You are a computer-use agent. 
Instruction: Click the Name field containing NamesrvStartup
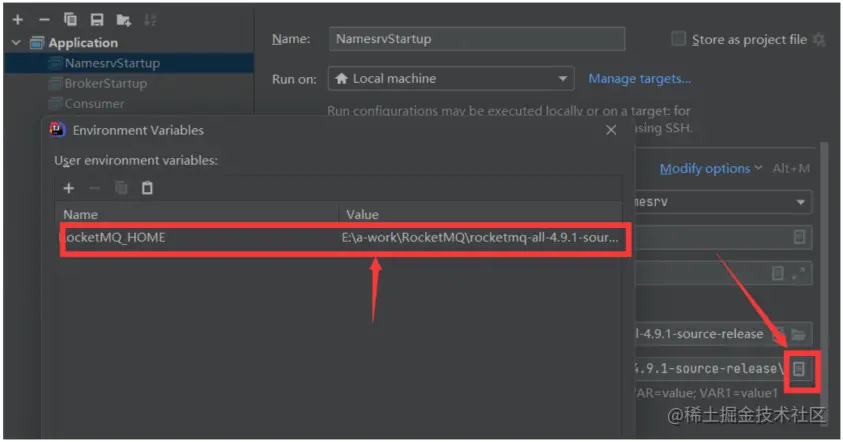coord(476,39)
